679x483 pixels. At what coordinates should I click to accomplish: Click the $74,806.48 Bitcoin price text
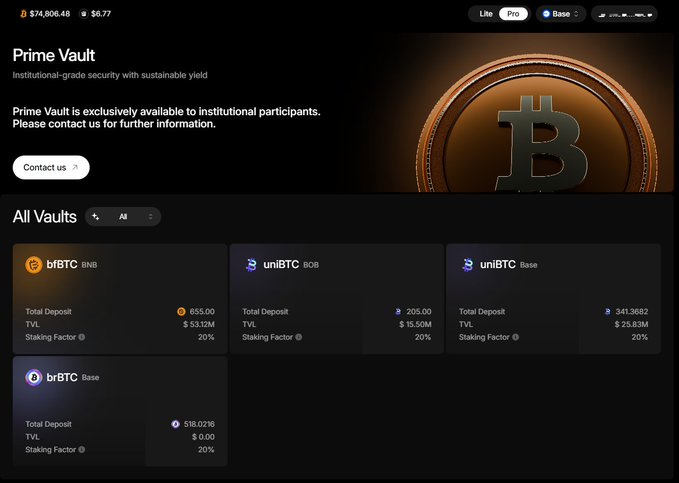pos(50,14)
